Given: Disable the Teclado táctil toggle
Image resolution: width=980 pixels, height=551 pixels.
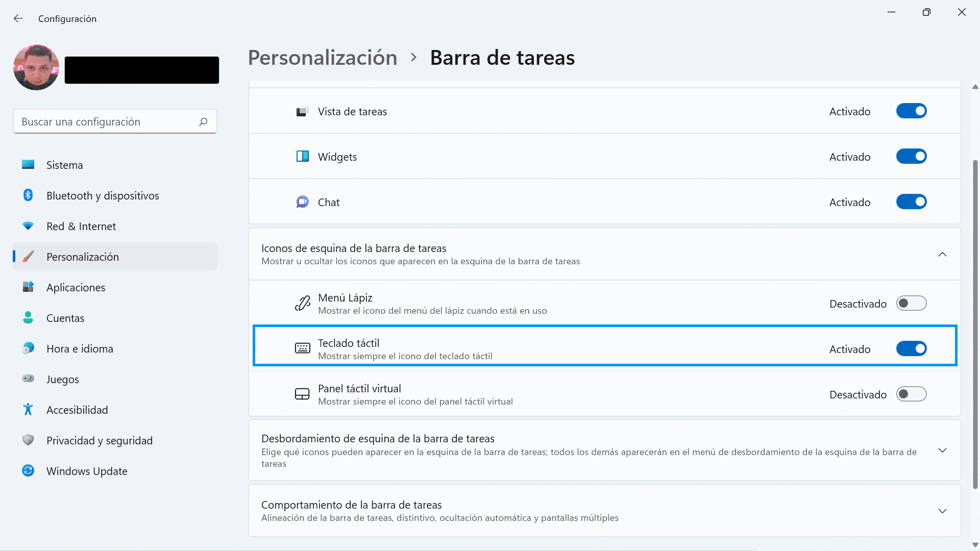Looking at the screenshot, I should (911, 348).
